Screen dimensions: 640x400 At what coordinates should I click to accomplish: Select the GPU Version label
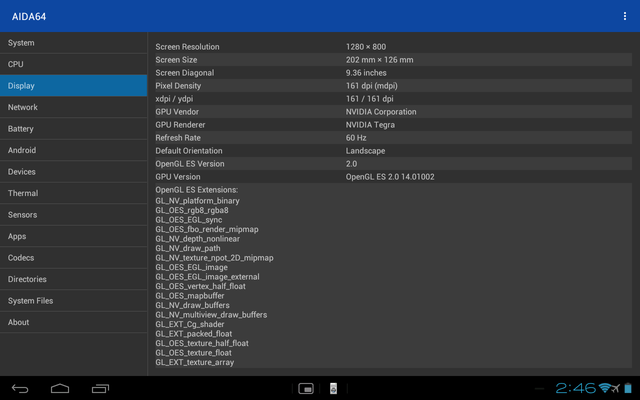pos(178,177)
